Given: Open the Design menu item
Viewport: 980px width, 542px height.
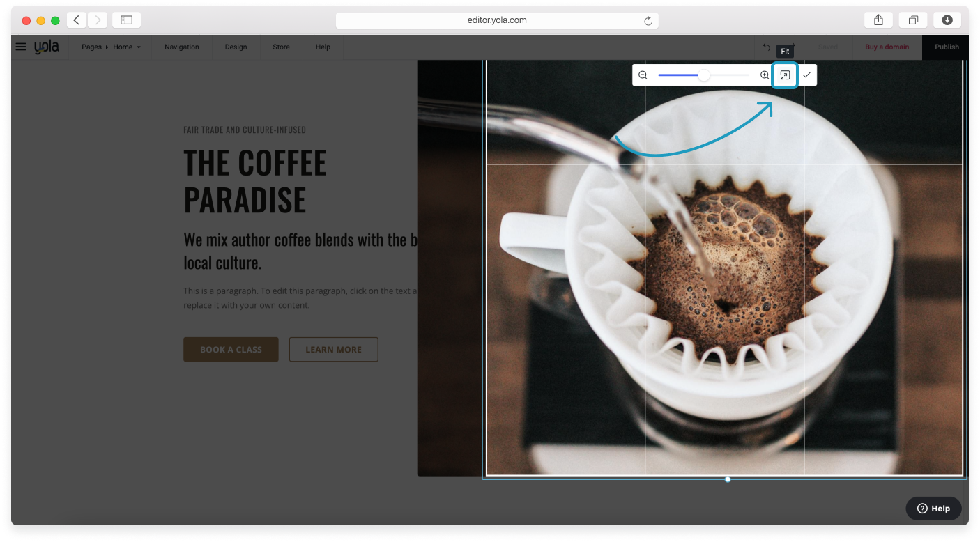Looking at the screenshot, I should pos(236,47).
